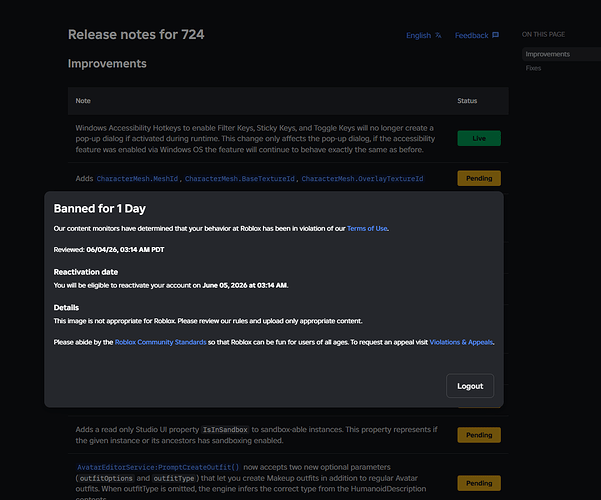This screenshot has height=500, width=601.
Task: Open the CharacterMesh.BaseTextureId API link
Action: (x=240, y=179)
